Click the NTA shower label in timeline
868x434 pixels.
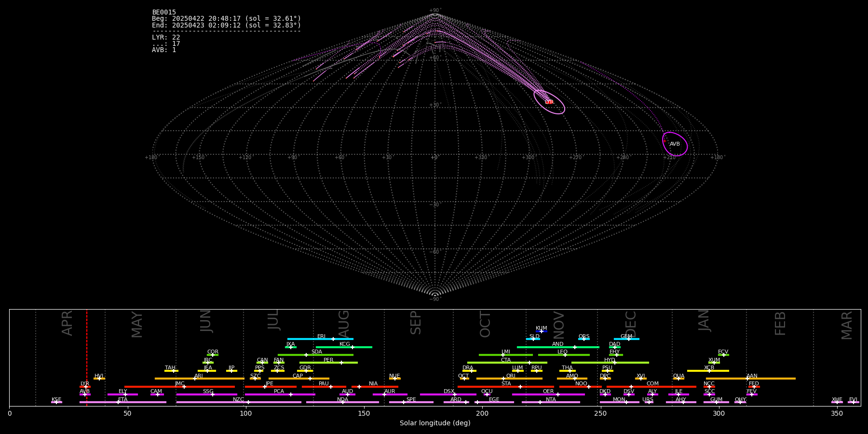coord(551,400)
